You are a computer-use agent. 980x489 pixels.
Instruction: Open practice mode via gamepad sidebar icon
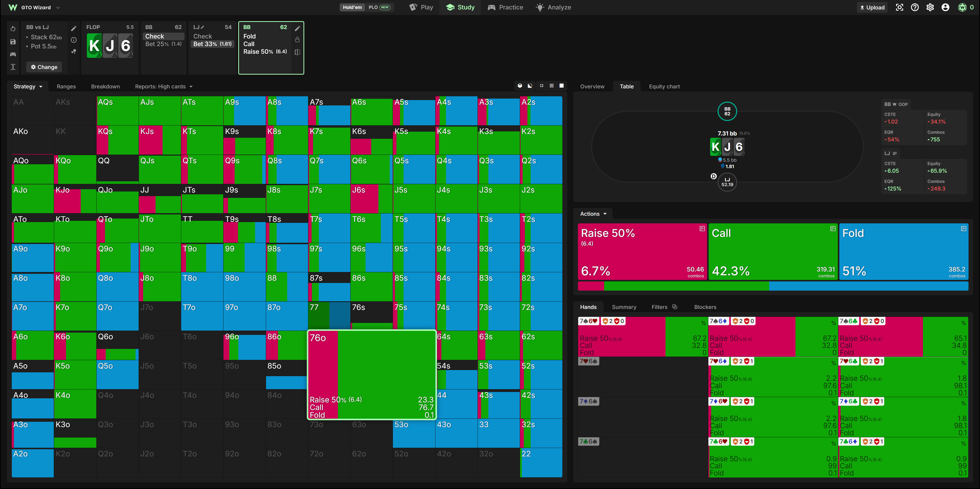[13, 54]
